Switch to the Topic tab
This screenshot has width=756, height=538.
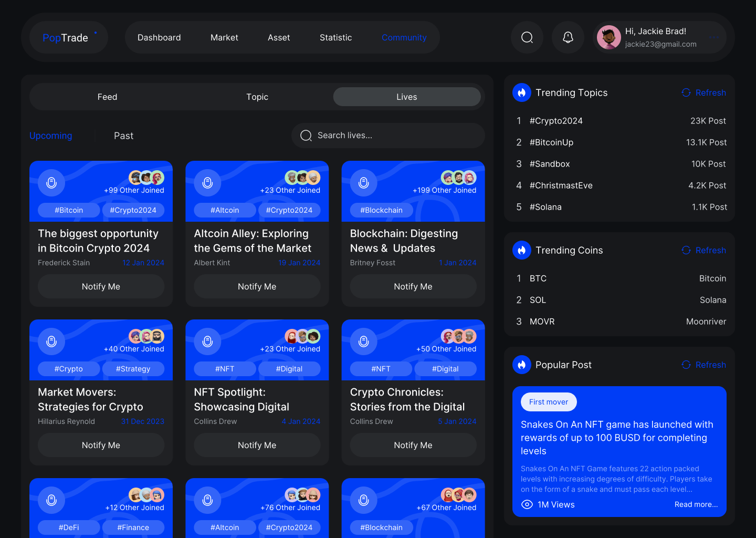point(257,97)
